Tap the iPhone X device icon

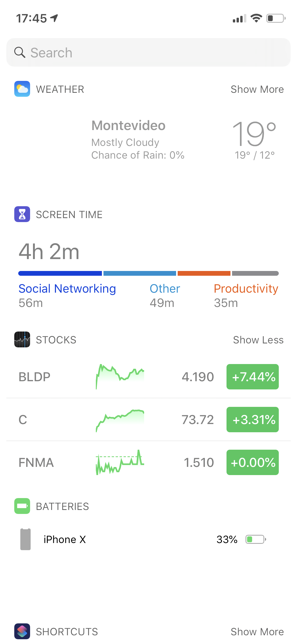26,539
